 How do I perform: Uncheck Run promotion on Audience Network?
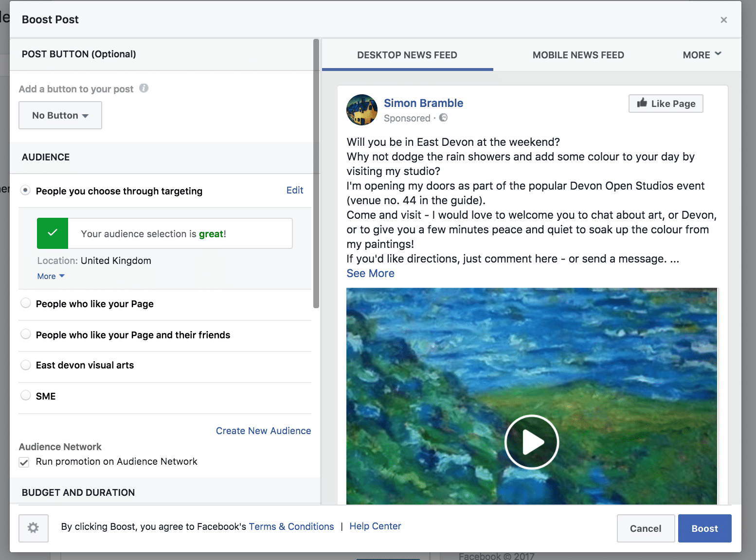(x=24, y=462)
